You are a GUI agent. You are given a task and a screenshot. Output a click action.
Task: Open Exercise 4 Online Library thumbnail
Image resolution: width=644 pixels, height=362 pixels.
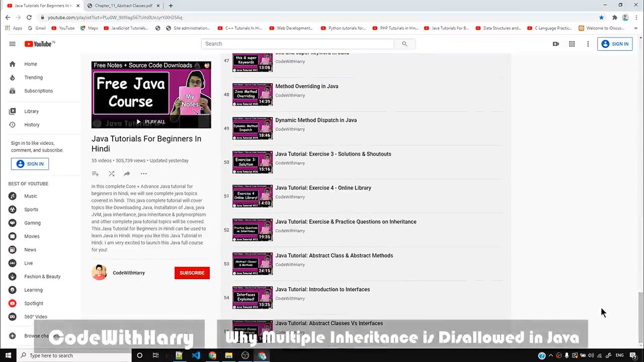pos(253,196)
